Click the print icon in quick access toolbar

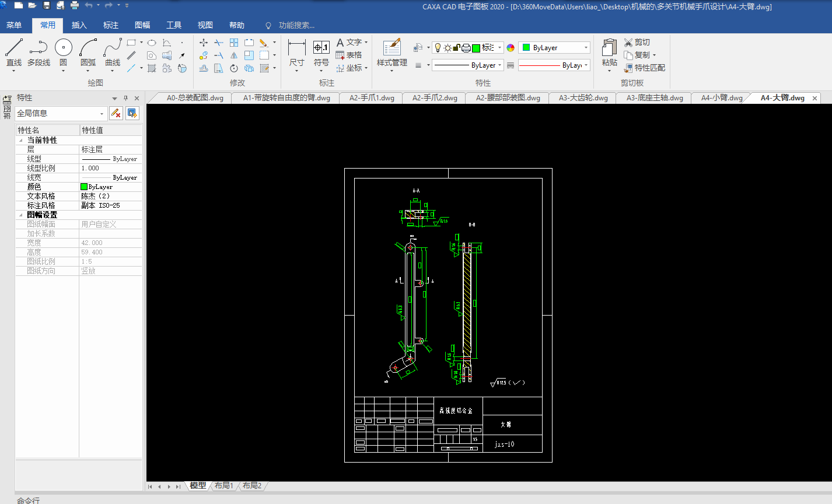75,5
